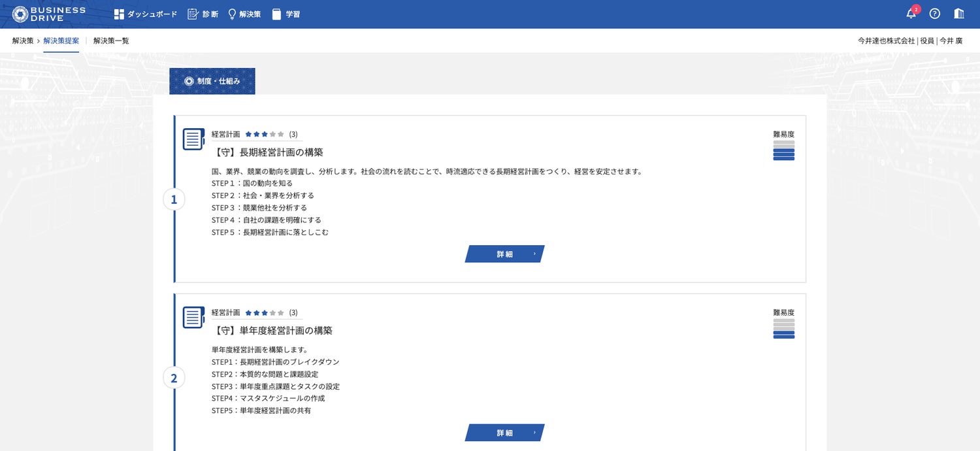Click the Business Drive logo
980x451 pixels.
pos(48,14)
